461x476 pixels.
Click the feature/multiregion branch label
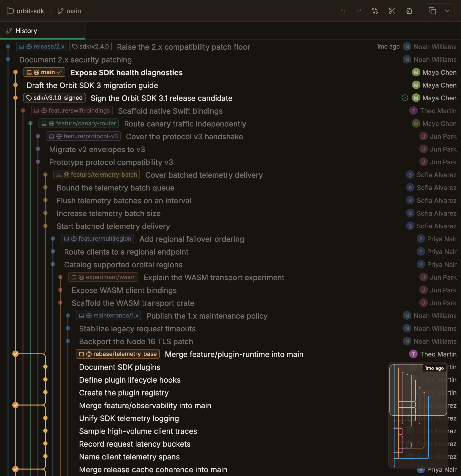pos(97,239)
